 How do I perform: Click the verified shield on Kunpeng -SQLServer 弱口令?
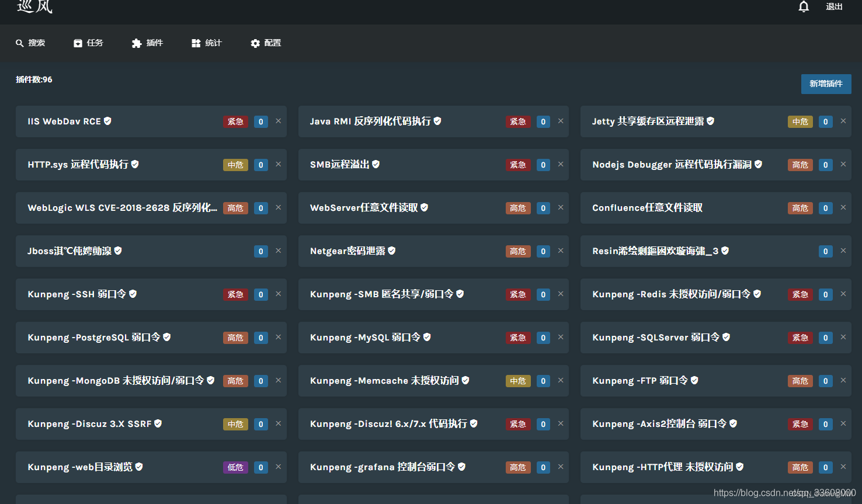pyautogui.click(x=726, y=337)
